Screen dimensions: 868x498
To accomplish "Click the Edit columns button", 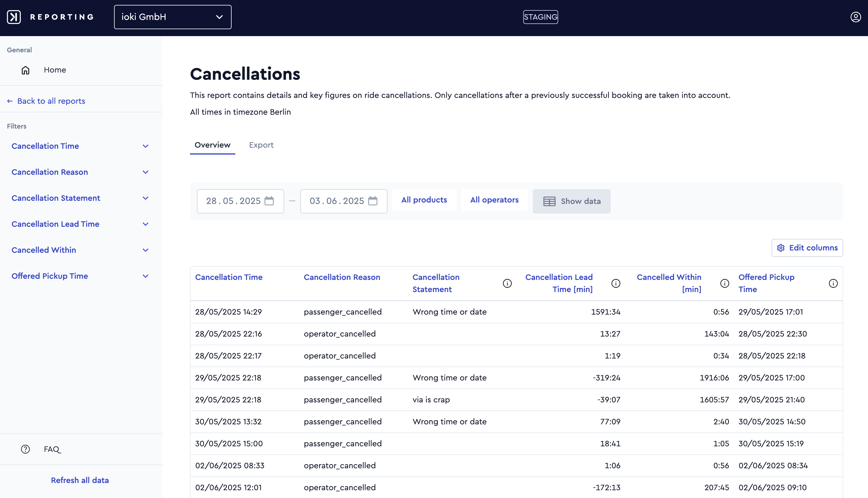I will [807, 248].
